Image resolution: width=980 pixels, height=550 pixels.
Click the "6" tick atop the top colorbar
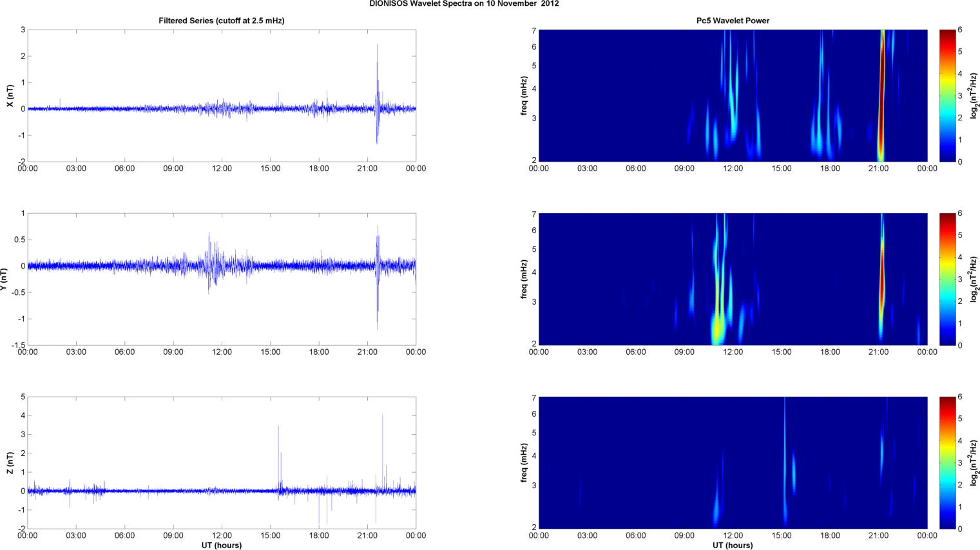960,30
